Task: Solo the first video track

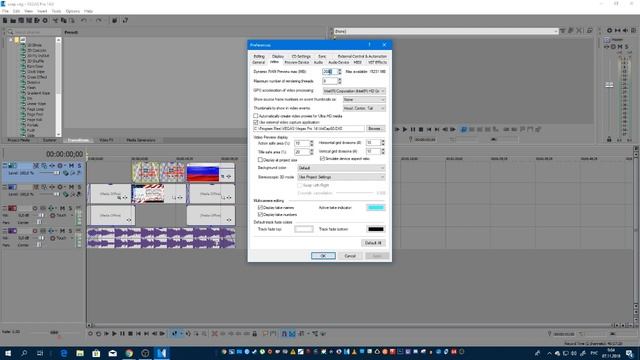Action: (79, 166)
